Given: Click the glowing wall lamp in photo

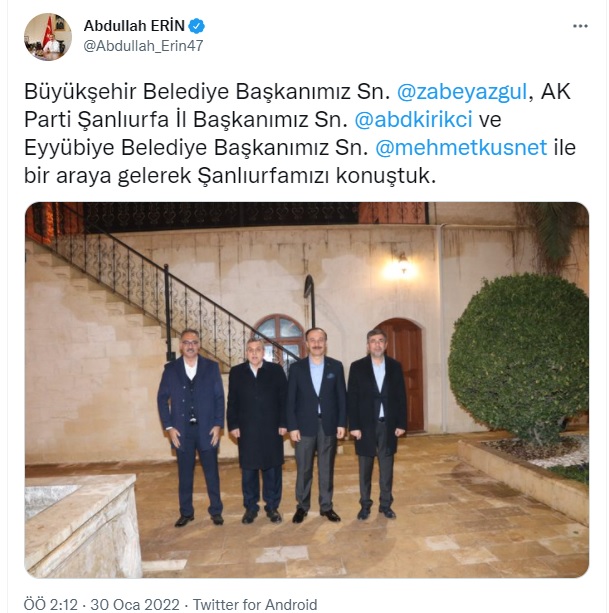Looking at the screenshot, I should tap(402, 267).
